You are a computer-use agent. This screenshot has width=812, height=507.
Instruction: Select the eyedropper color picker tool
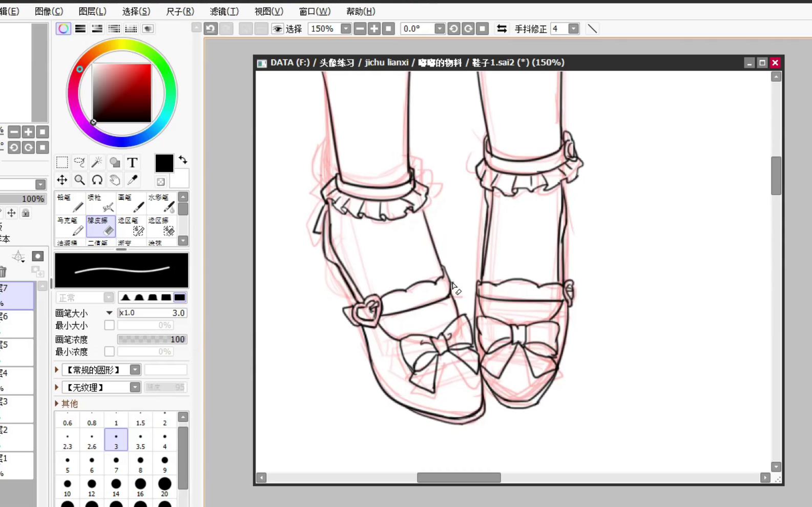(x=132, y=180)
